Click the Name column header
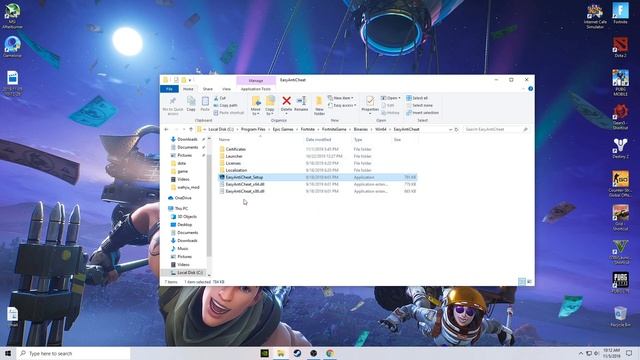 pyautogui.click(x=224, y=140)
